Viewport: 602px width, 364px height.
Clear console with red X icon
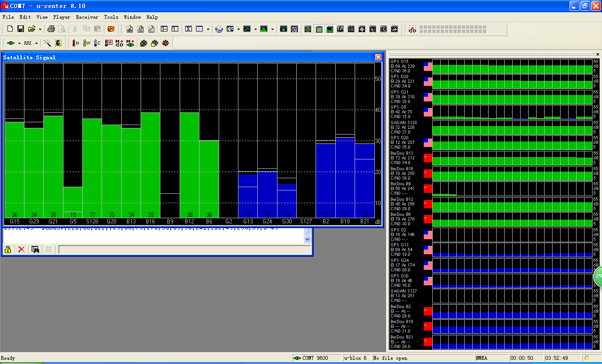[x=21, y=249]
